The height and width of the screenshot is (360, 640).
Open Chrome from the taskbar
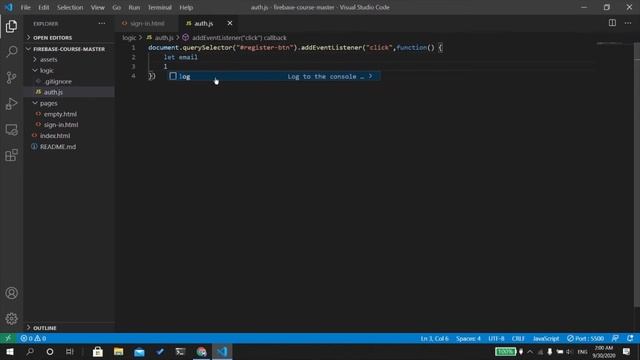click(x=202, y=352)
